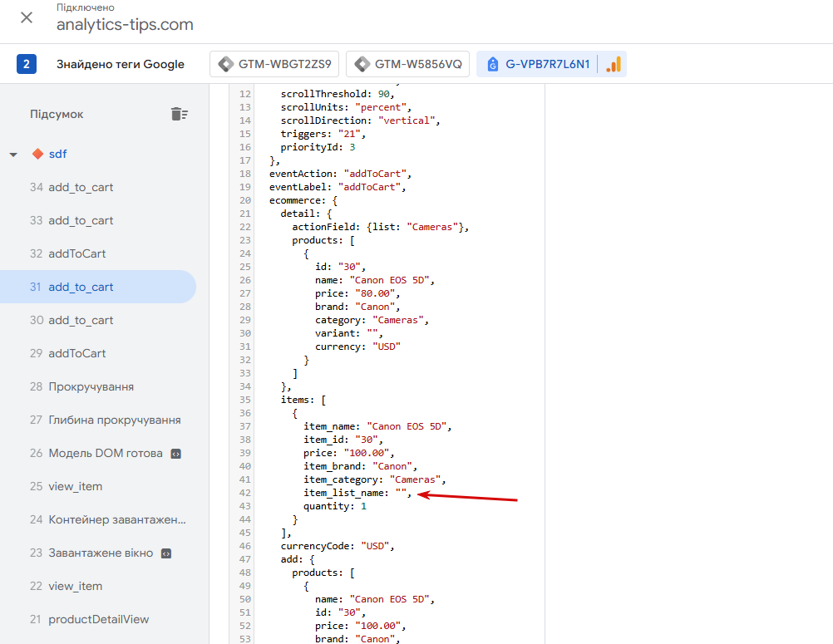Select the sdf page entry
The image size is (833, 644).
(57, 154)
